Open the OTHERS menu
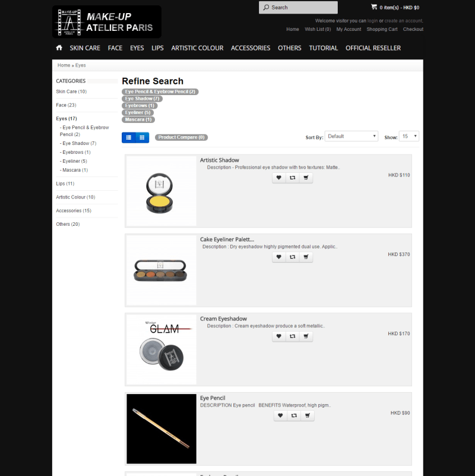475x476 pixels. pyautogui.click(x=290, y=48)
